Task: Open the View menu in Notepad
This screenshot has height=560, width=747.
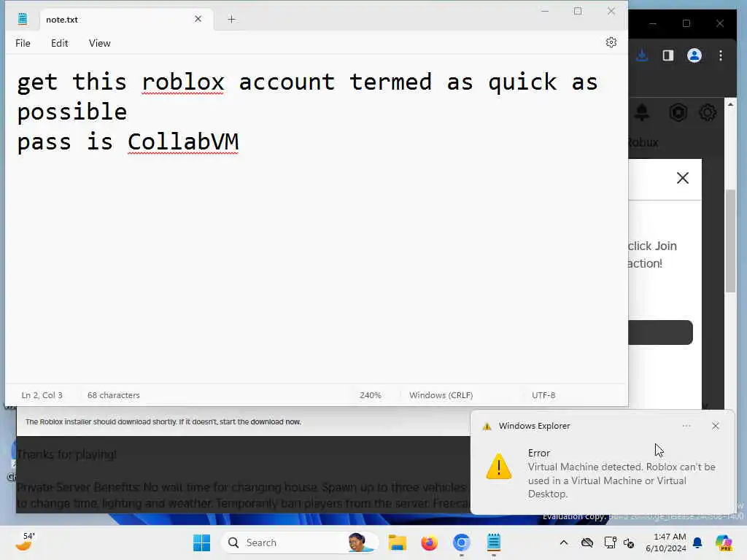Action: coord(99,43)
